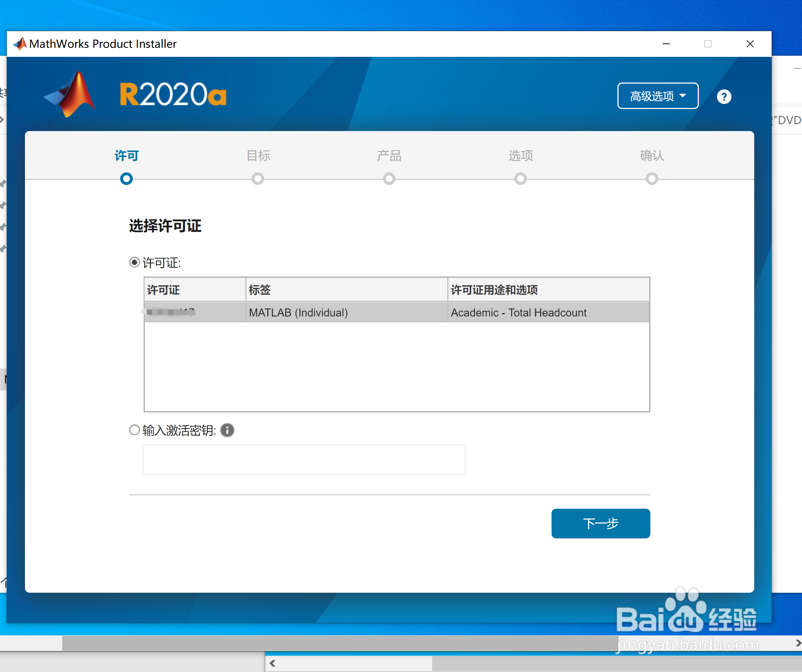Go to the 产品 step tab
Image resolution: width=802 pixels, height=672 pixels.
point(389,155)
